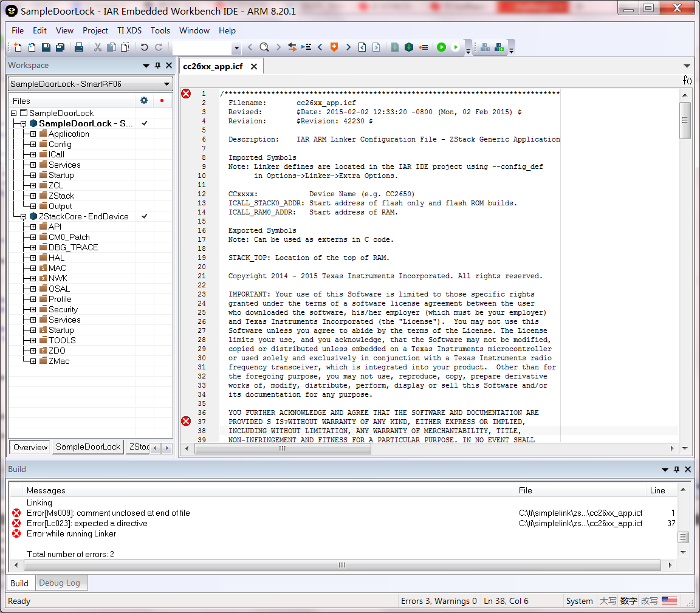Image resolution: width=700 pixels, height=613 pixels.
Task: Expand the Application folder
Action: [33, 134]
